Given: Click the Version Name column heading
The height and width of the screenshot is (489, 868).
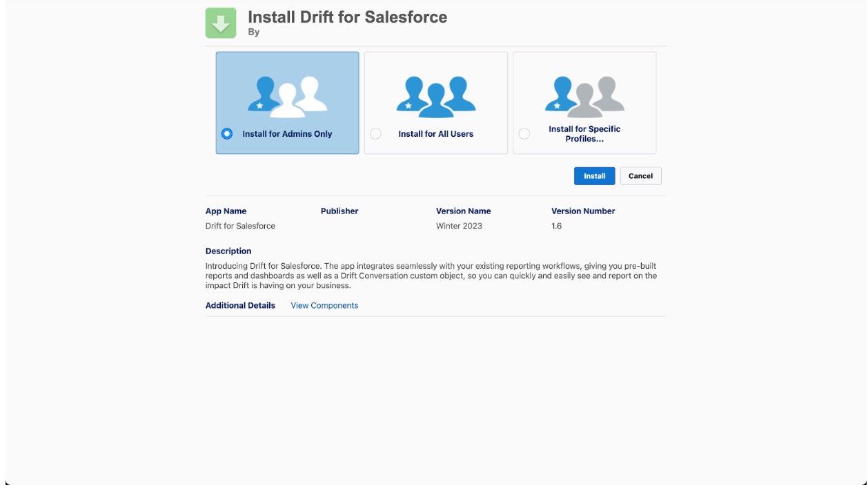Looking at the screenshot, I should 464,211.
